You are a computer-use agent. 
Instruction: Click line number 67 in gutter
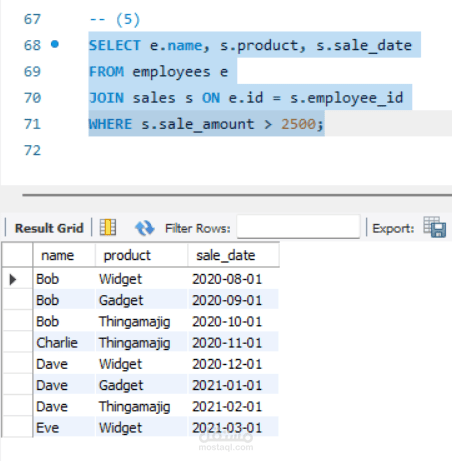point(32,19)
